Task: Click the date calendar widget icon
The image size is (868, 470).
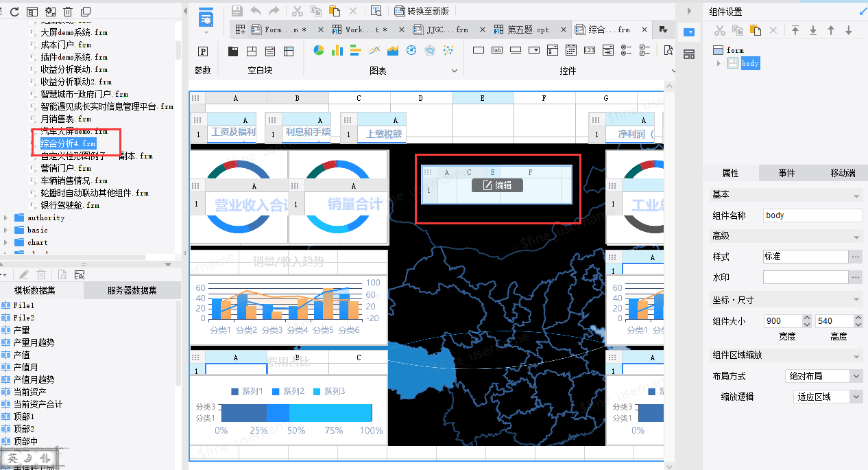Action: coord(571,50)
